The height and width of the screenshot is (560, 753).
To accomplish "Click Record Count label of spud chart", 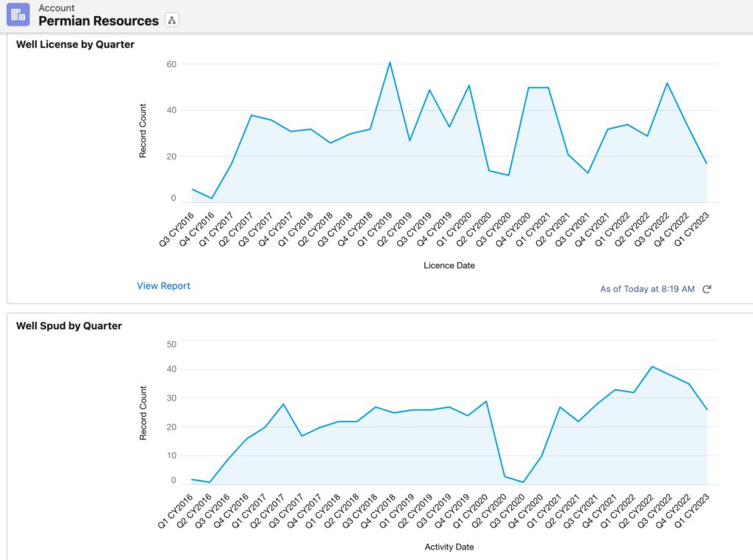I will 143,413.
